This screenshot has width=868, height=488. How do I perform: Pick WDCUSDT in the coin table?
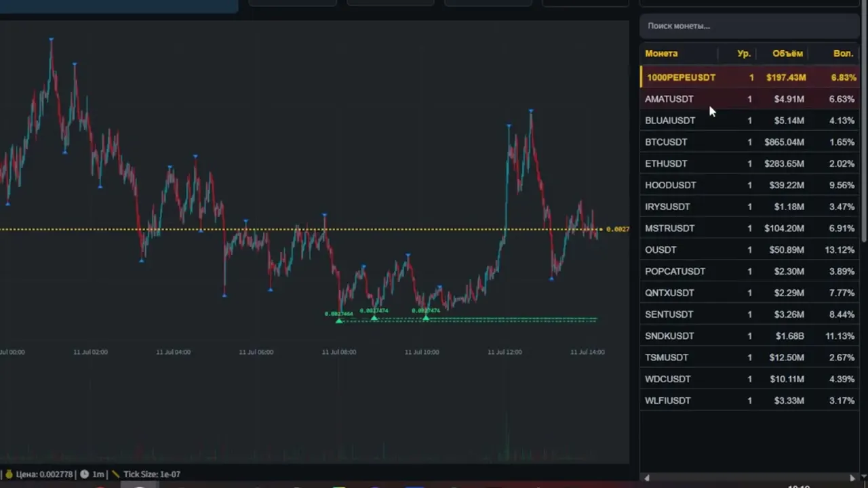(749, 379)
